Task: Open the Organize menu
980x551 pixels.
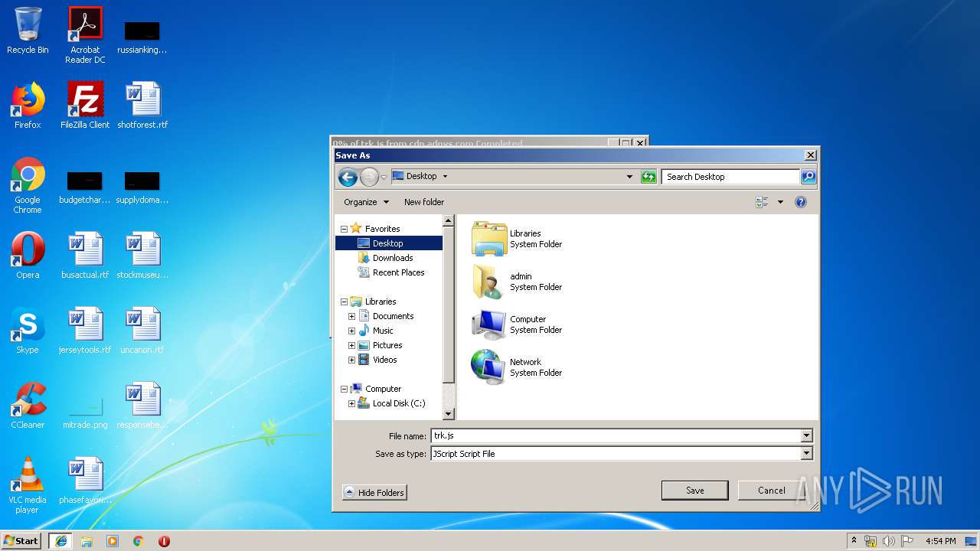Action: (366, 202)
